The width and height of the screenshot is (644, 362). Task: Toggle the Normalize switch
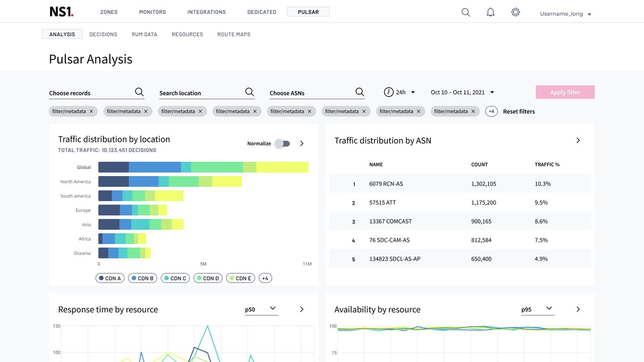pyautogui.click(x=282, y=143)
